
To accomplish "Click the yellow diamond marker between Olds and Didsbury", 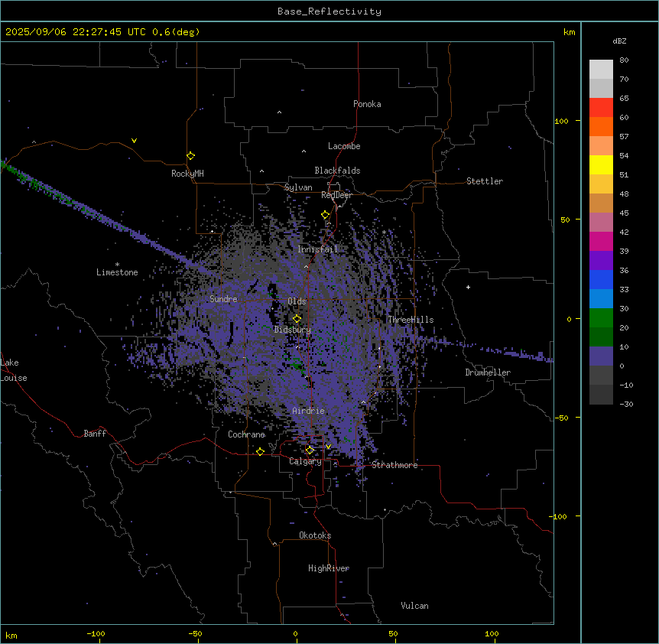I will point(297,319).
